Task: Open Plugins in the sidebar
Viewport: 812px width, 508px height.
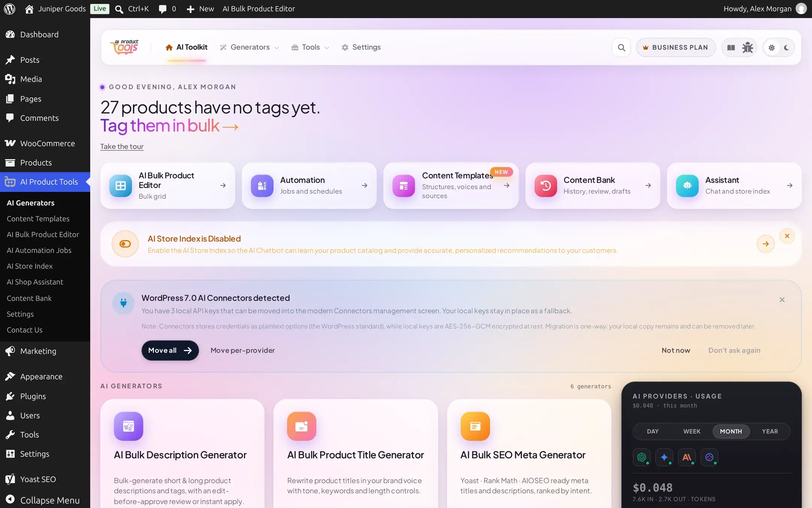Action: pyautogui.click(x=45, y=396)
